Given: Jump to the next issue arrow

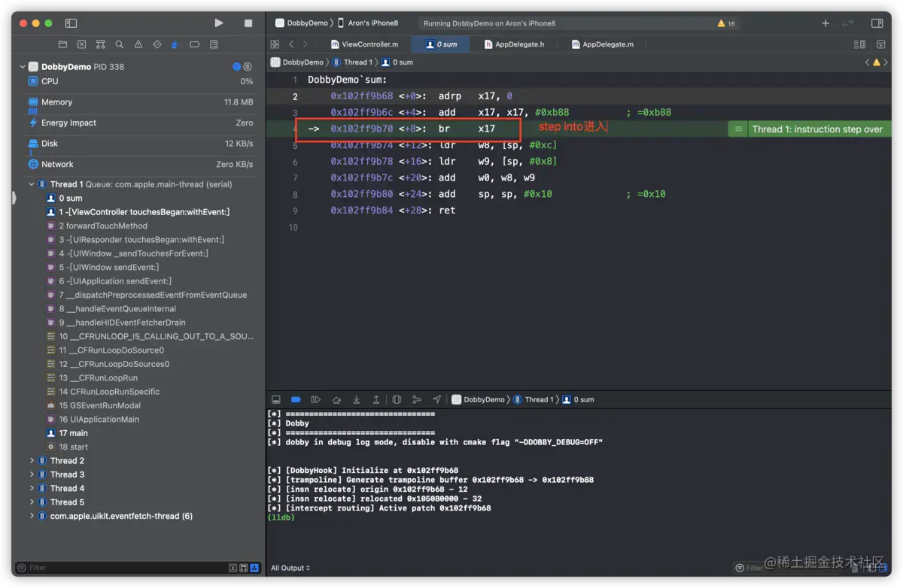Looking at the screenshot, I should click(x=886, y=62).
